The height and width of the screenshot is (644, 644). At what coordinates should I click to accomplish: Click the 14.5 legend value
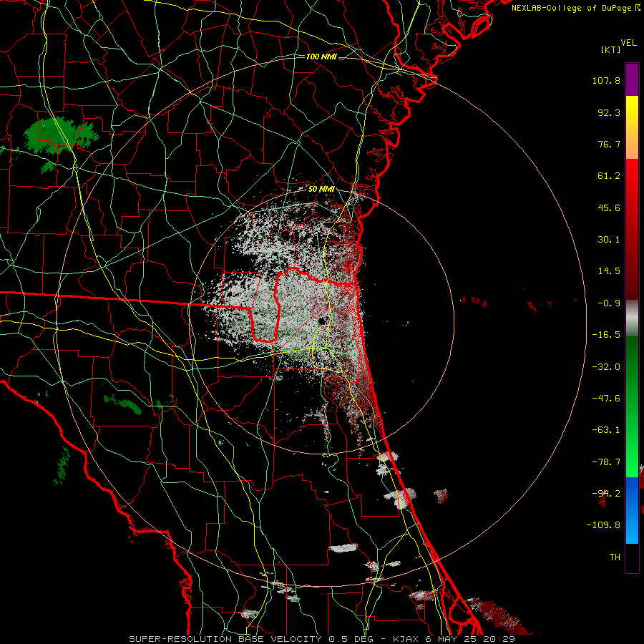pos(609,271)
